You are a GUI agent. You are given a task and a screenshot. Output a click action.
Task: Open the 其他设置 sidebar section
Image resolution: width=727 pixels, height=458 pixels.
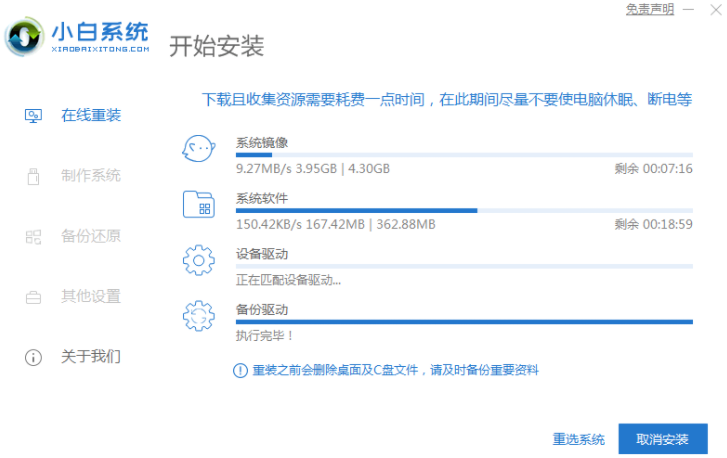click(90, 296)
